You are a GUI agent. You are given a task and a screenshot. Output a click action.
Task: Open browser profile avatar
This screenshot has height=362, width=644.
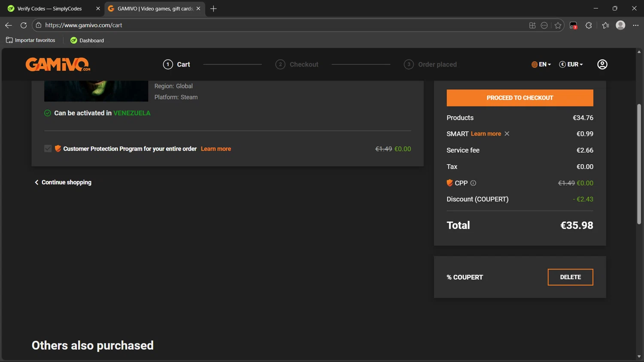tap(620, 25)
